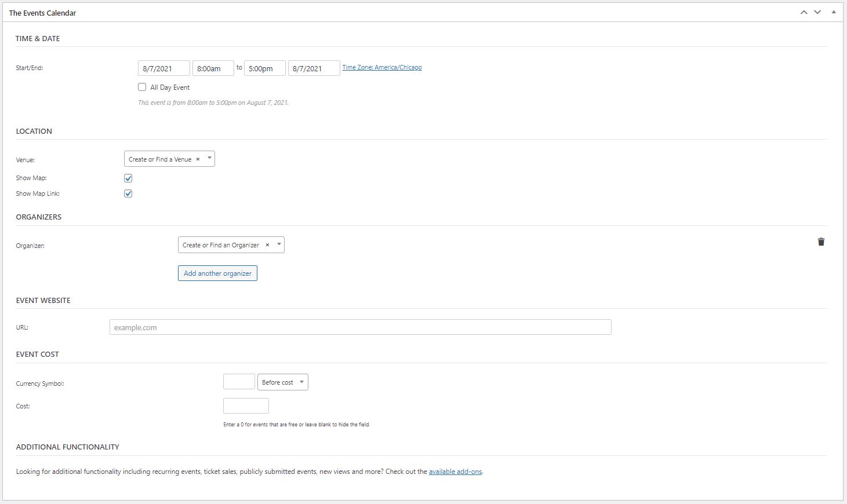The image size is (847, 504).
Task: Click the URL: label
Action: pyautogui.click(x=22, y=327)
